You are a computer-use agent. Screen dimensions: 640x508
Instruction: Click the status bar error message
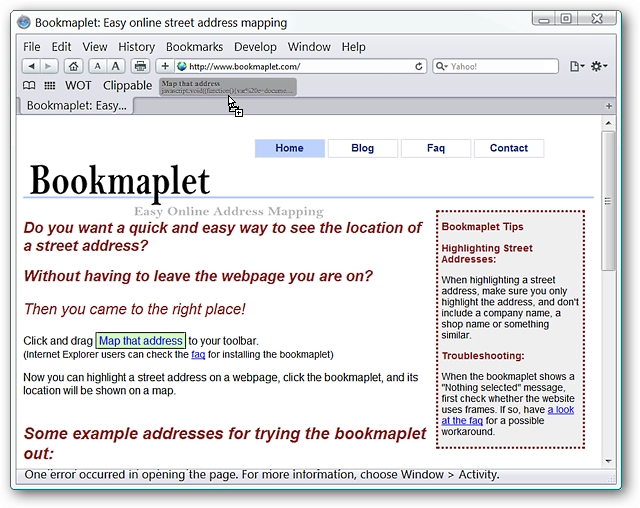(262, 475)
